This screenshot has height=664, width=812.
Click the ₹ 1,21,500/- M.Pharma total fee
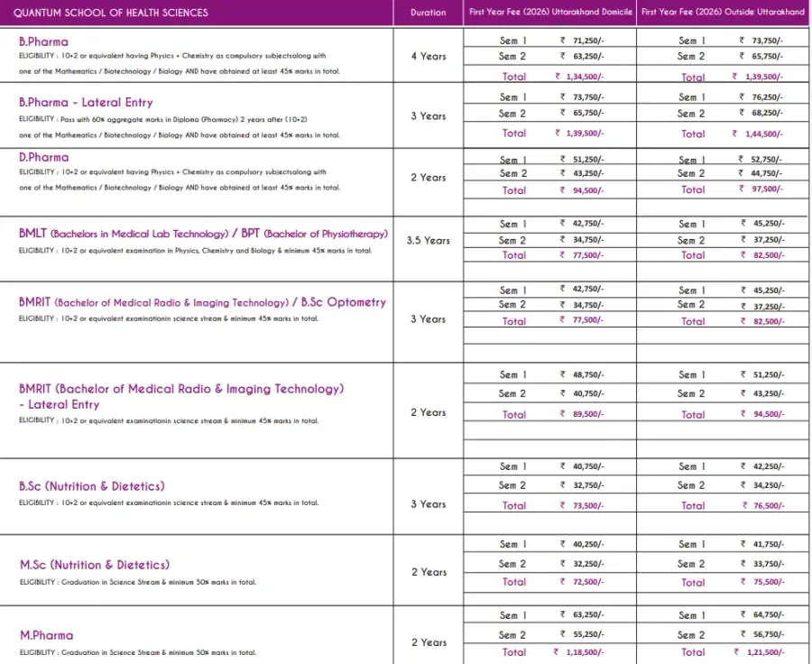pyautogui.click(x=758, y=652)
